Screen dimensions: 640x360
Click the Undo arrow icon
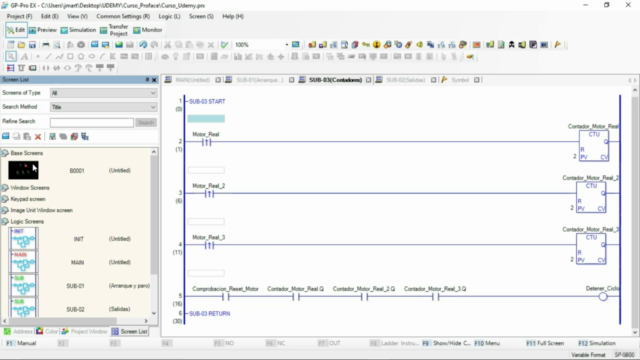coord(143,44)
